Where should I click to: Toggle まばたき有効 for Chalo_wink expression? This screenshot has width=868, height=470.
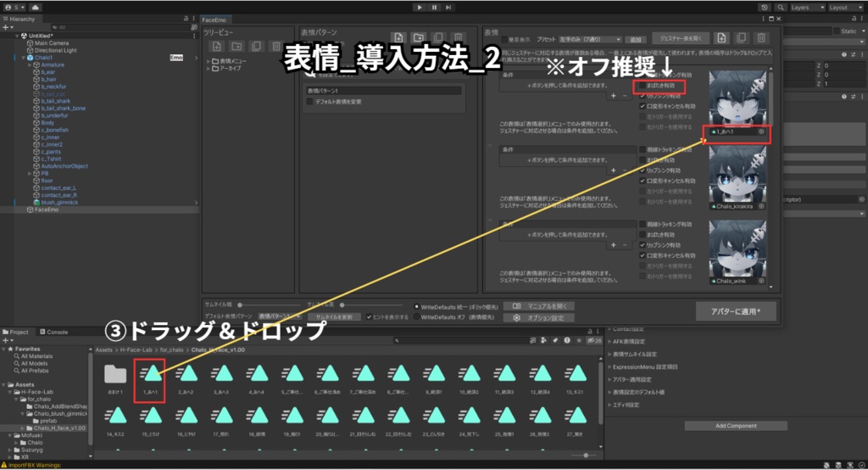click(x=643, y=234)
